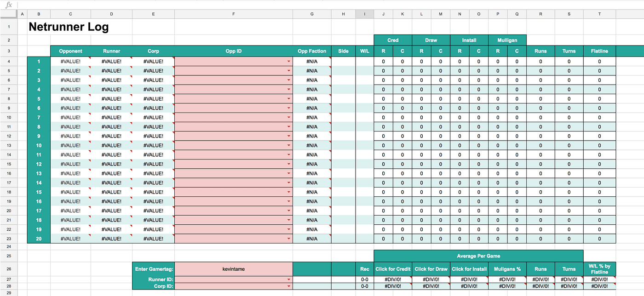Select the W/L % by Flatline header

(x=599, y=269)
